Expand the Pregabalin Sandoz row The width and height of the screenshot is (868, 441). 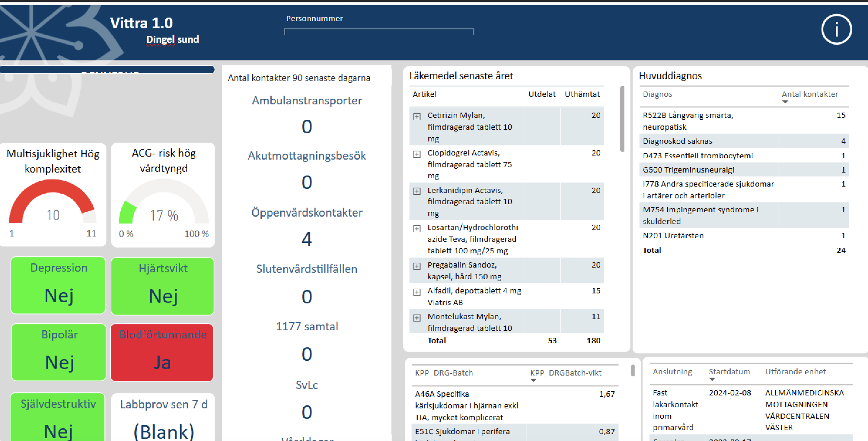[x=417, y=266]
